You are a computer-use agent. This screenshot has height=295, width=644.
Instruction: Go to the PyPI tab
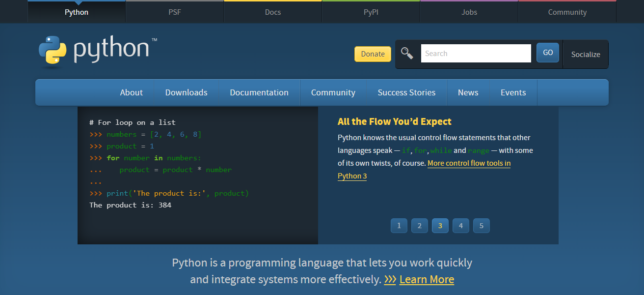pyautogui.click(x=371, y=12)
